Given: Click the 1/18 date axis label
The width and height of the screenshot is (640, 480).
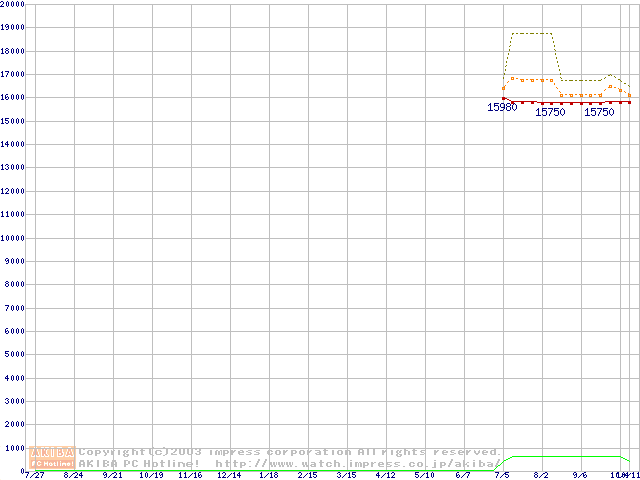Looking at the screenshot, I should (268, 475).
